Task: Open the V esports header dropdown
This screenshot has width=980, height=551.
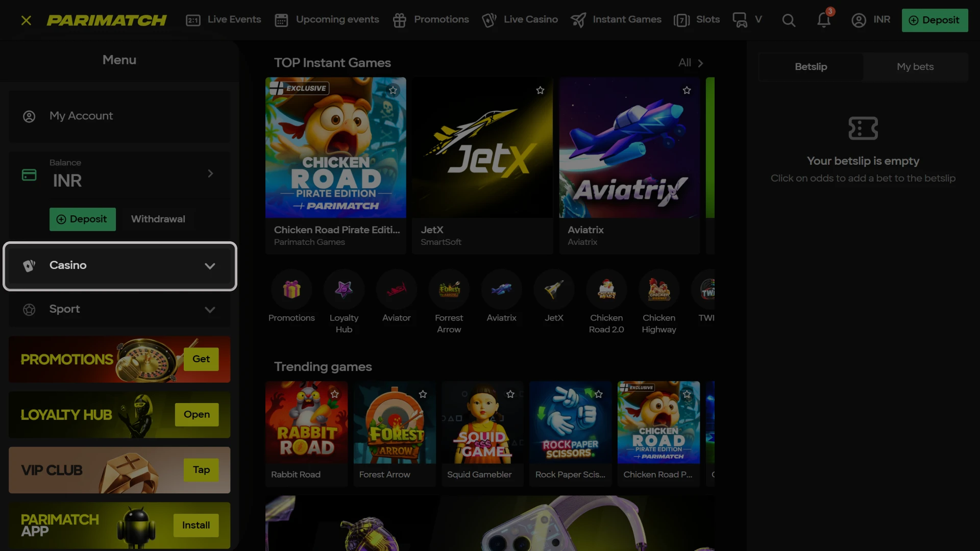Action: [747, 20]
